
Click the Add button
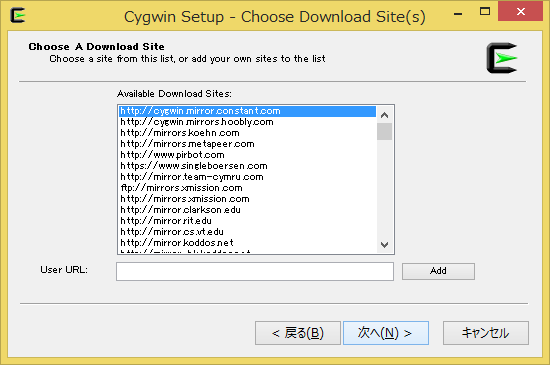pos(438,271)
